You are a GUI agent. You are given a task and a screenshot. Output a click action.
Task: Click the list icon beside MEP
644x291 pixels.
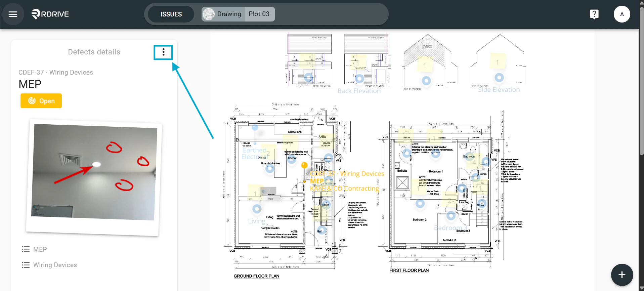click(x=26, y=249)
